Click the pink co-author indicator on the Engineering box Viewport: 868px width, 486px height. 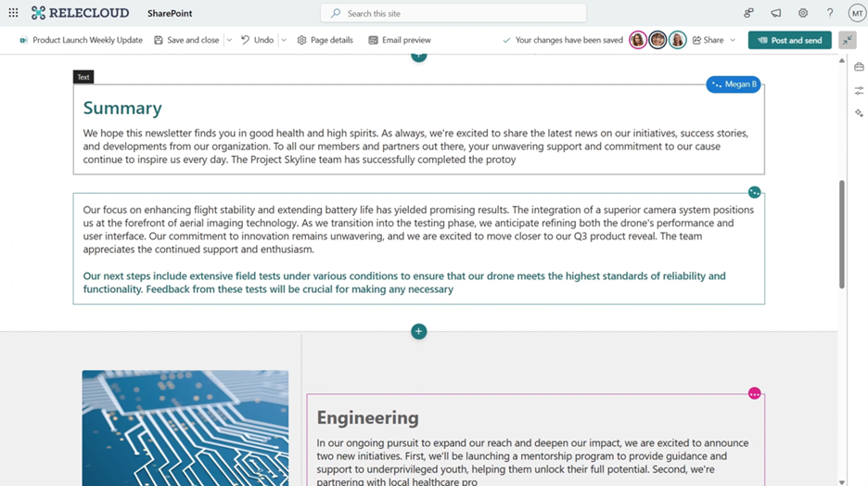[x=754, y=393]
